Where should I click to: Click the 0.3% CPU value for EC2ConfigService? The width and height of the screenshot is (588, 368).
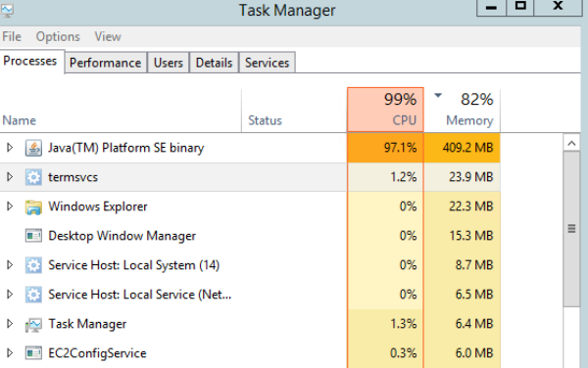[404, 353]
